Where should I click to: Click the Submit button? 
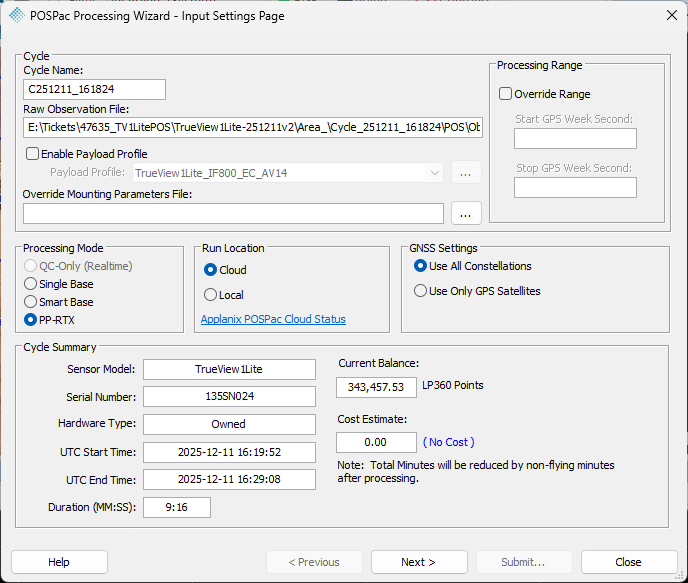pos(524,562)
